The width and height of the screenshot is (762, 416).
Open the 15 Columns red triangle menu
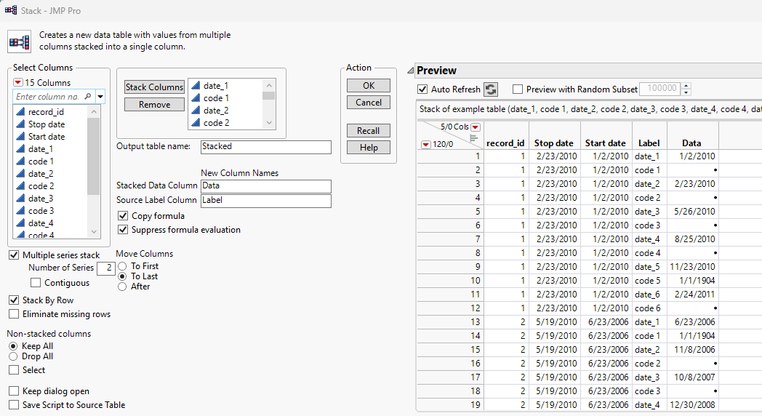pyautogui.click(x=17, y=83)
